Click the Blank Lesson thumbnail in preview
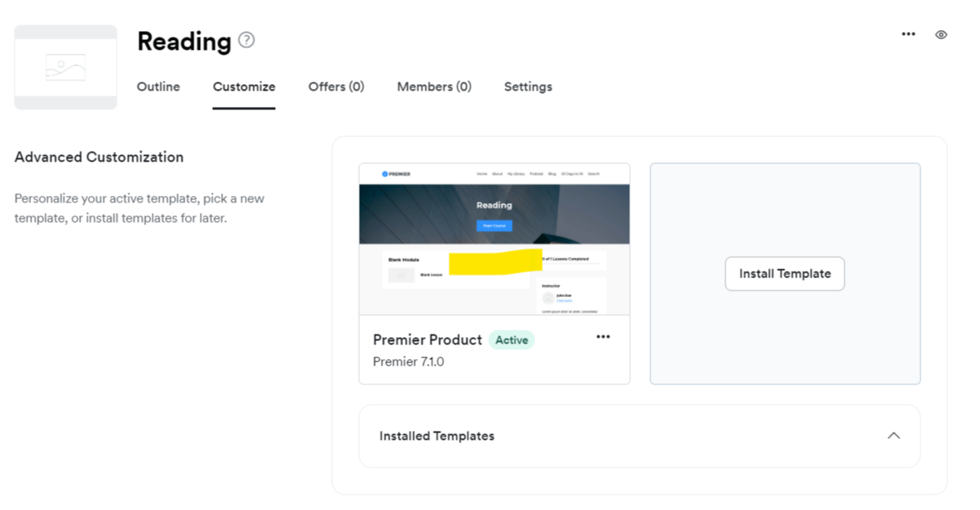 (401, 275)
